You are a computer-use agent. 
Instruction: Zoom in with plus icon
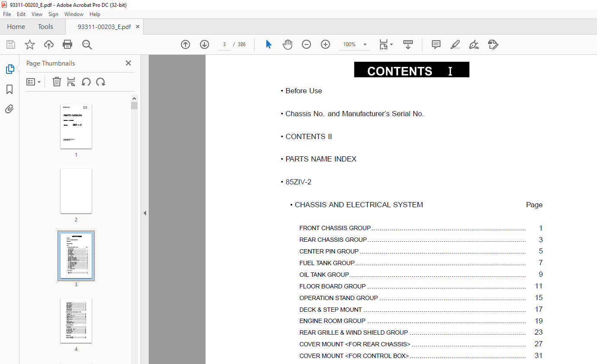click(326, 44)
